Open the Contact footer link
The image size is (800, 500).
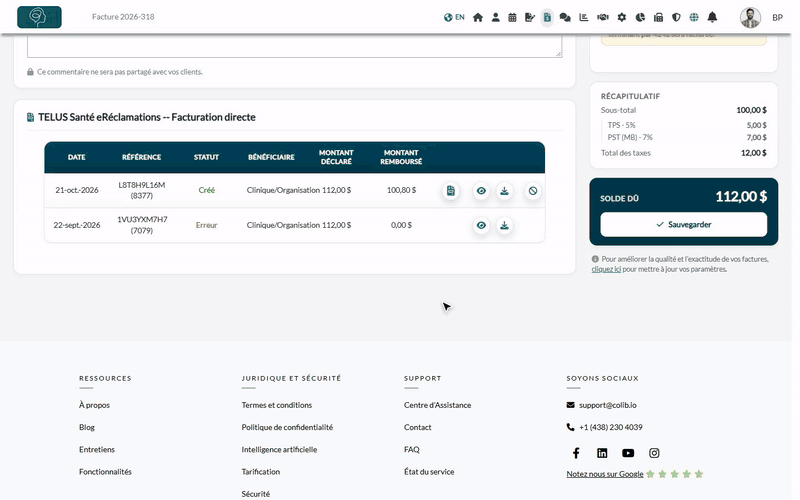(x=417, y=427)
